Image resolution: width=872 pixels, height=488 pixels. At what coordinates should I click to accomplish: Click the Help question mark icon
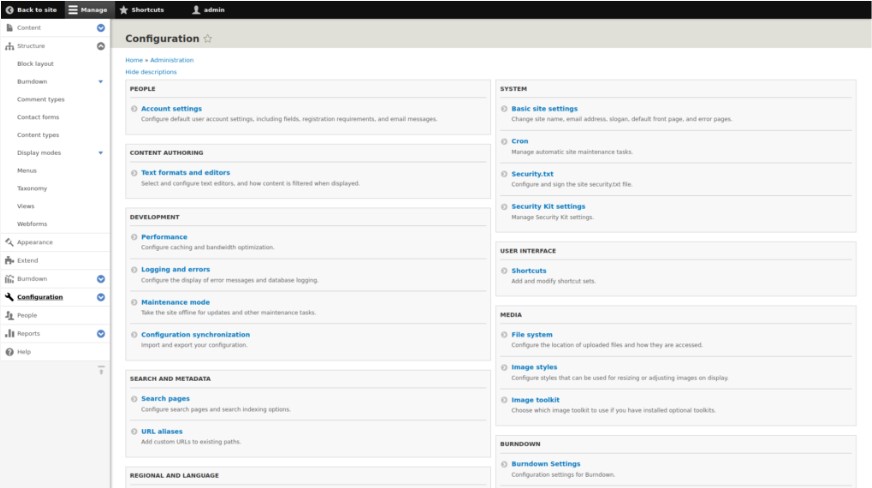(x=9, y=352)
